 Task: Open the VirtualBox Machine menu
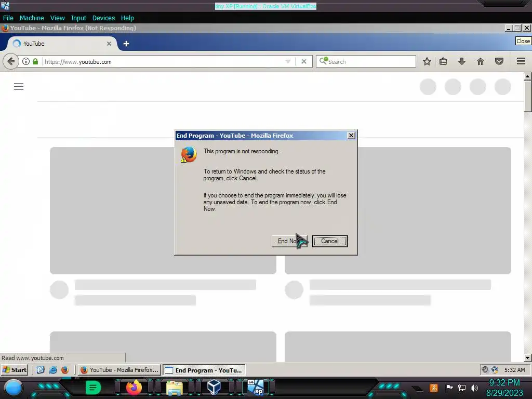point(32,18)
